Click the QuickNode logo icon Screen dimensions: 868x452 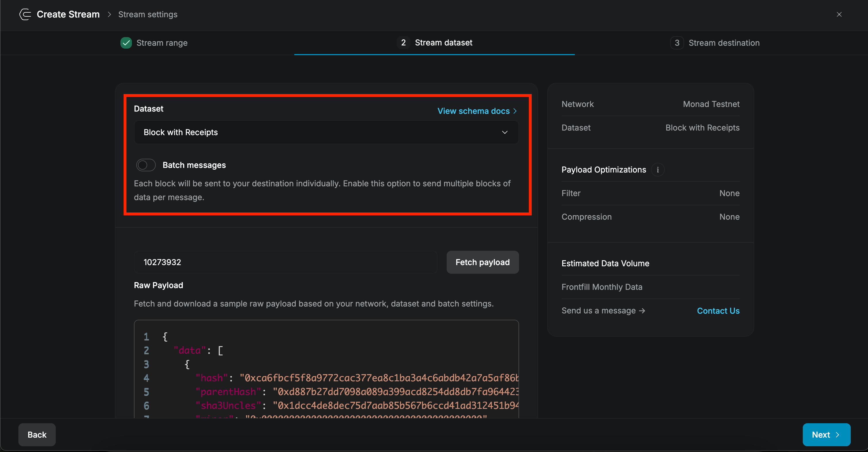[x=25, y=14]
